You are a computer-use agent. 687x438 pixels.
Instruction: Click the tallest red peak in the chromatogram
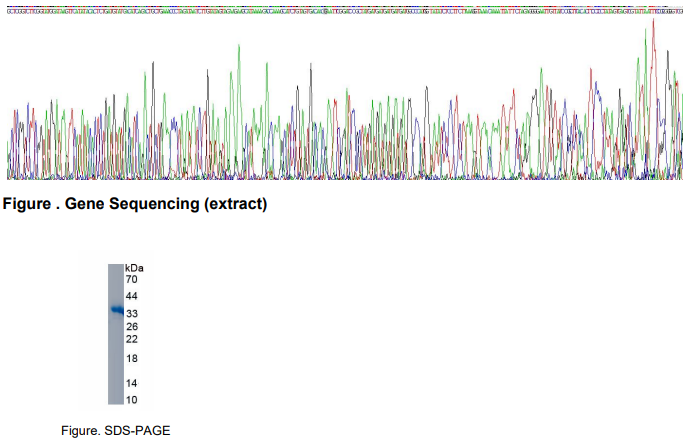[653, 24]
